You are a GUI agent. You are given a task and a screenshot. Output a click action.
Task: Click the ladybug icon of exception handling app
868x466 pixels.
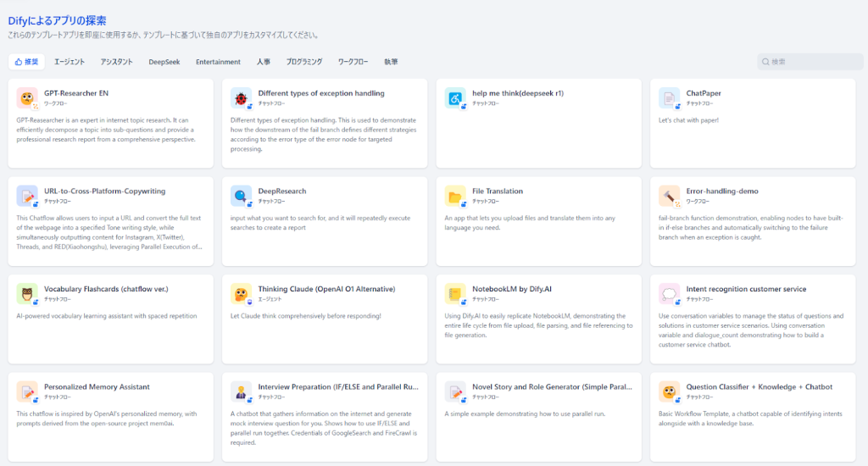tap(241, 98)
